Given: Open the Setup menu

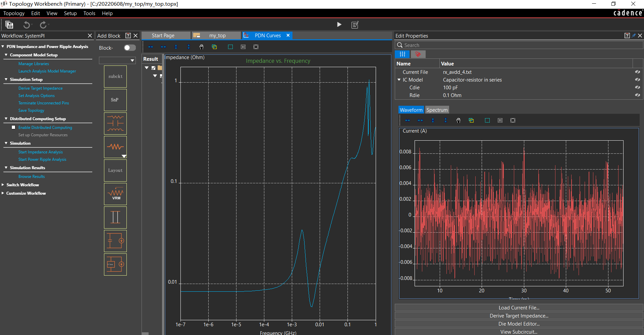Looking at the screenshot, I should point(70,13).
